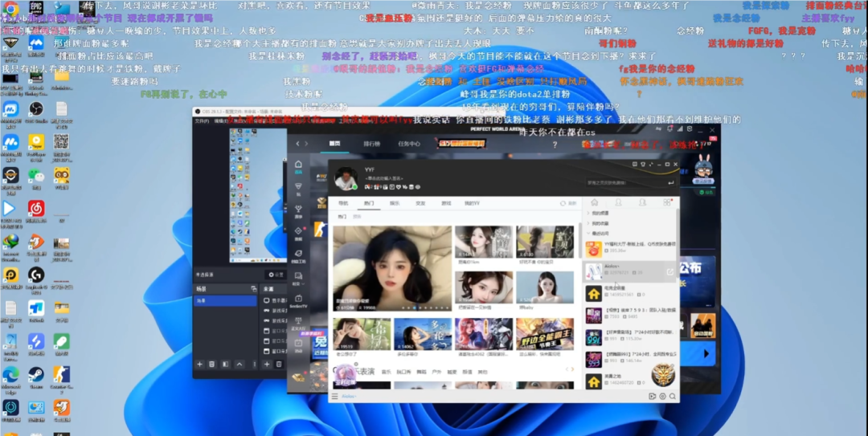868x436 pixels.
Task: Switch to 我的YY tab
Action: pyautogui.click(x=472, y=204)
